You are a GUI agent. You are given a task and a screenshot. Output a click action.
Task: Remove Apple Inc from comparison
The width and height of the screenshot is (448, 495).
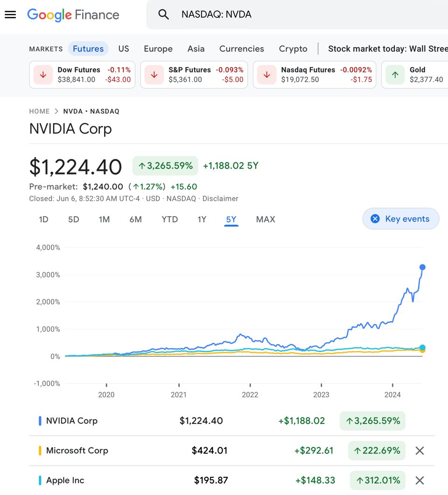click(x=420, y=481)
